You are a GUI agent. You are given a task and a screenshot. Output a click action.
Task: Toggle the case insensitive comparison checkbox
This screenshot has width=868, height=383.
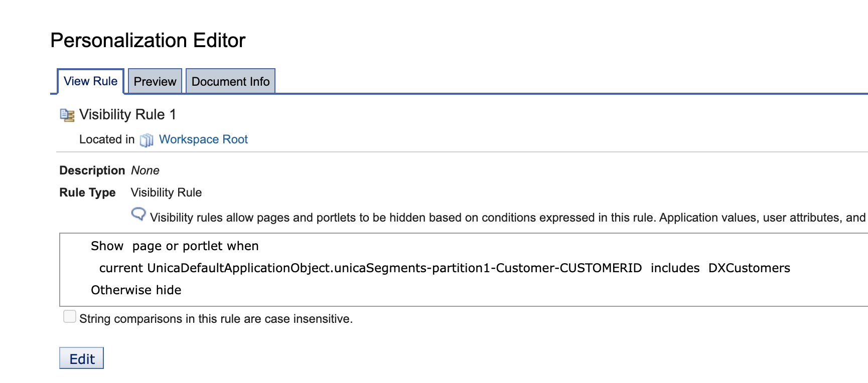(x=70, y=316)
